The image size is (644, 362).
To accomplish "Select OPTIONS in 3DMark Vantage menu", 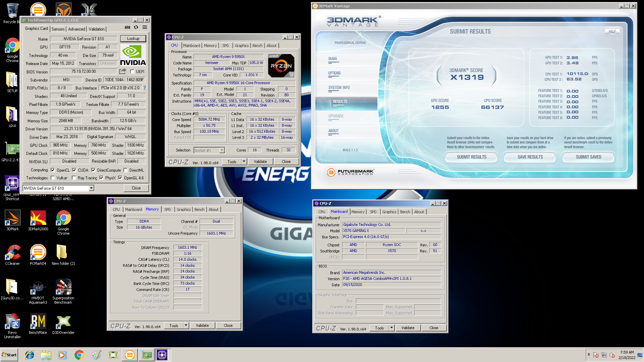I will point(334,73).
